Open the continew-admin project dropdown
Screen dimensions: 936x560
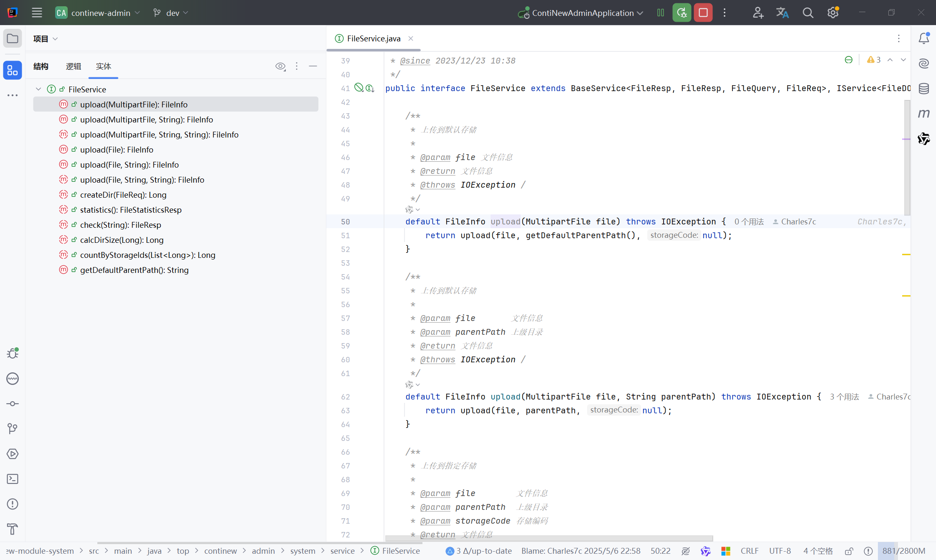[98, 13]
